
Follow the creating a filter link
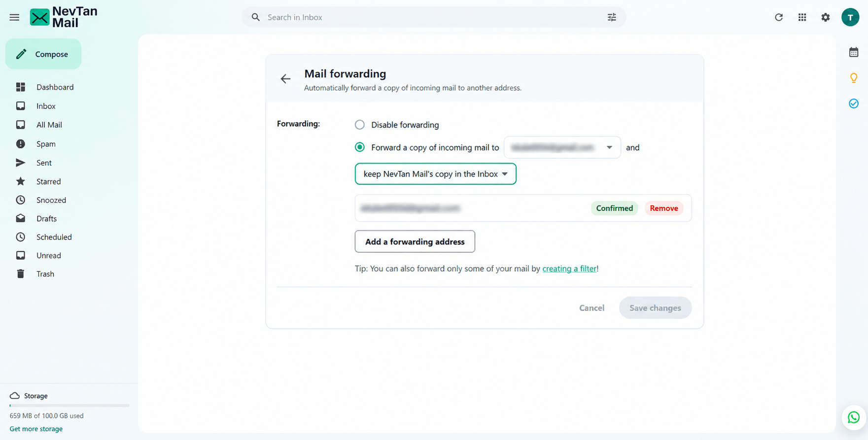click(569, 269)
